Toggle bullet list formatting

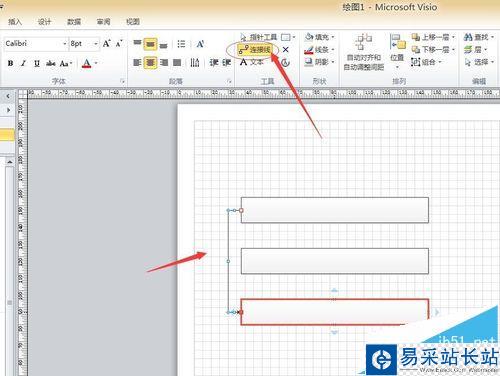coord(181,44)
